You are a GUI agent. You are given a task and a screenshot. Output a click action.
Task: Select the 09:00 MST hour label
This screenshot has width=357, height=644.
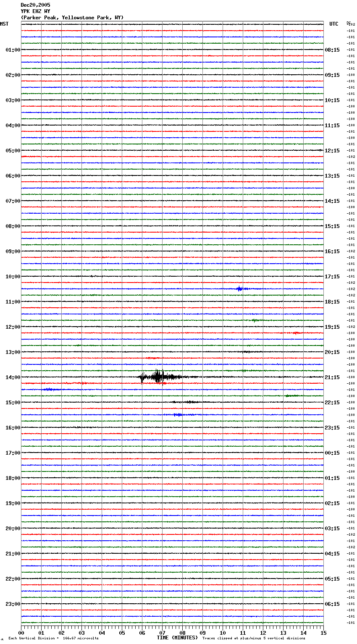click(x=13, y=251)
